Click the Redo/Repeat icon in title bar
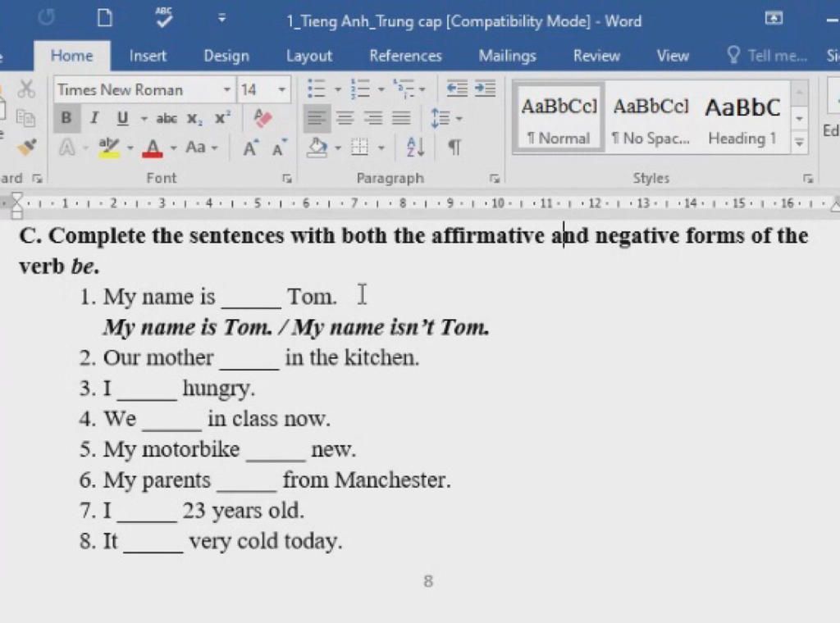The image size is (840, 623). tap(47, 18)
